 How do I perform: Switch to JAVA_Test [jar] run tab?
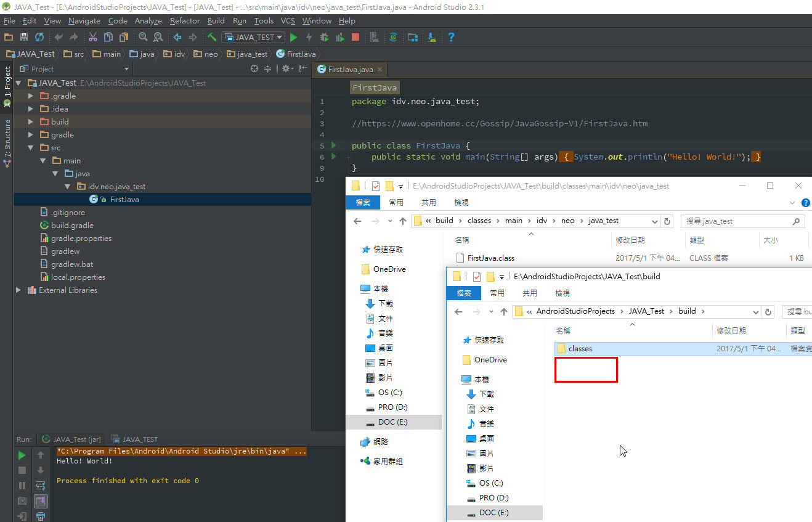coord(71,439)
